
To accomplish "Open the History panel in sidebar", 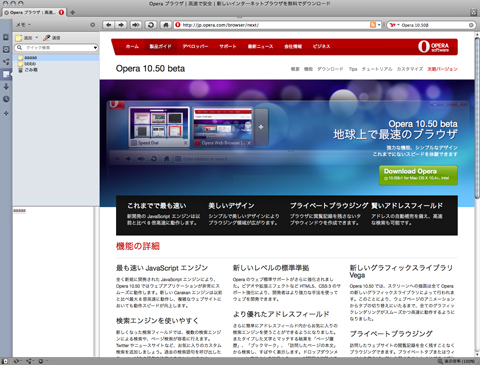I will [6, 99].
